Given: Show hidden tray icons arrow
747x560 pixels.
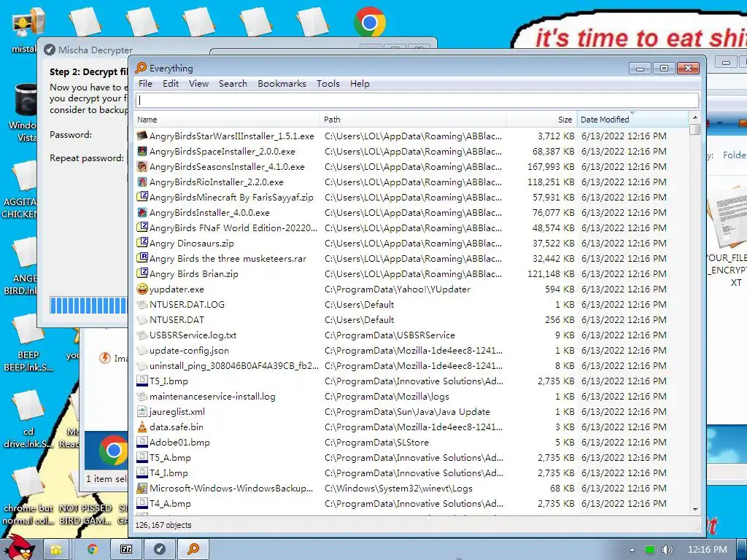Looking at the screenshot, I should (x=632, y=550).
